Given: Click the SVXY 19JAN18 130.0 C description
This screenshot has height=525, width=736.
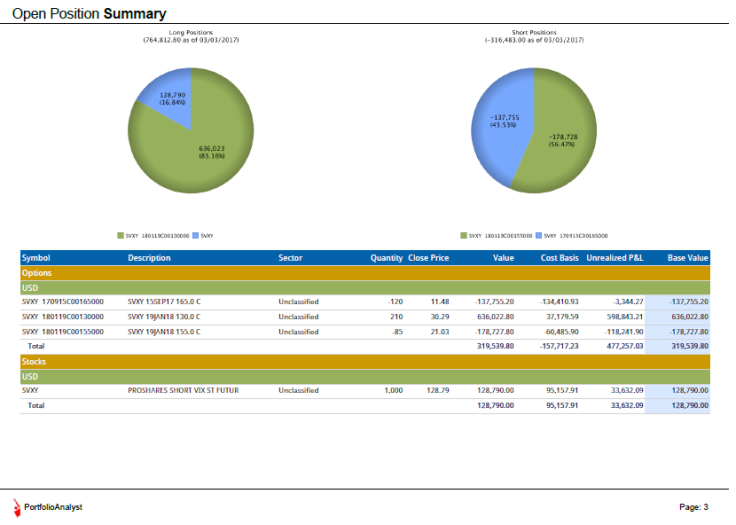Looking at the screenshot, I should pos(164,316).
